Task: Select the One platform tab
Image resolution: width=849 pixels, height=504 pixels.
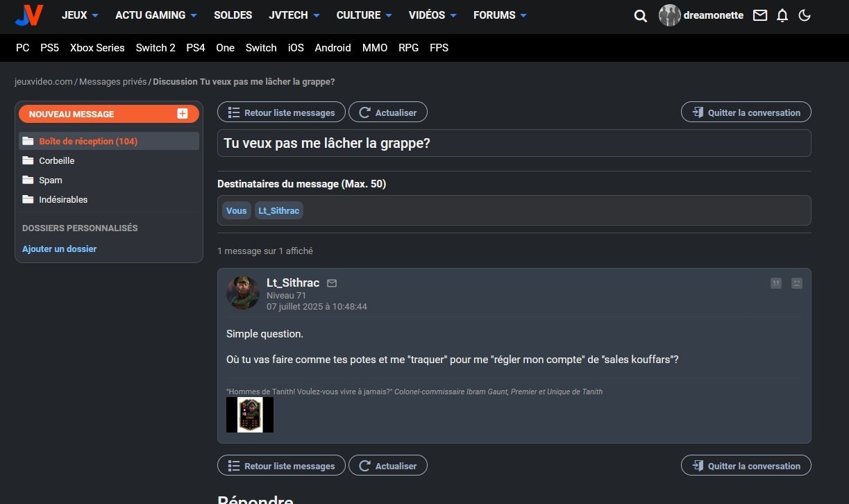Action: (x=226, y=48)
